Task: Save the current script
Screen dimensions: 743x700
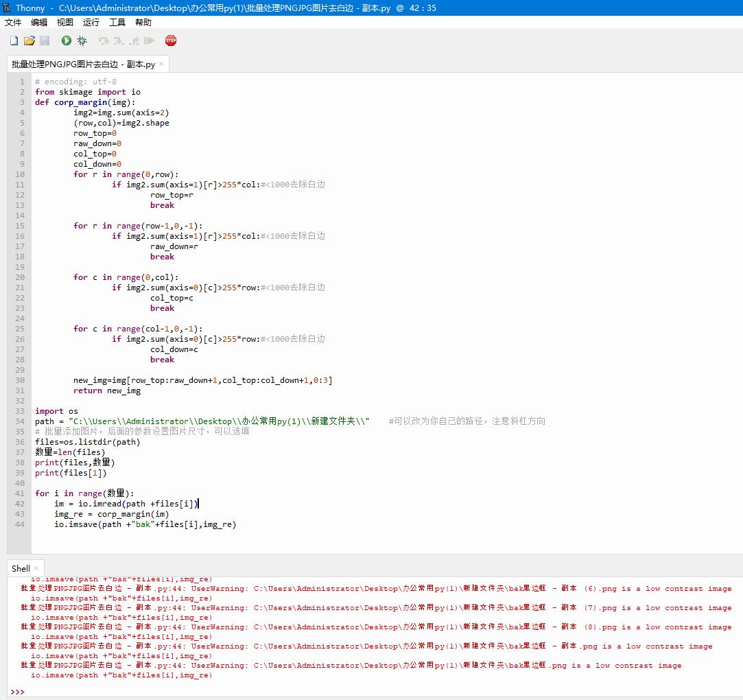Action: (x=45, y=40)
